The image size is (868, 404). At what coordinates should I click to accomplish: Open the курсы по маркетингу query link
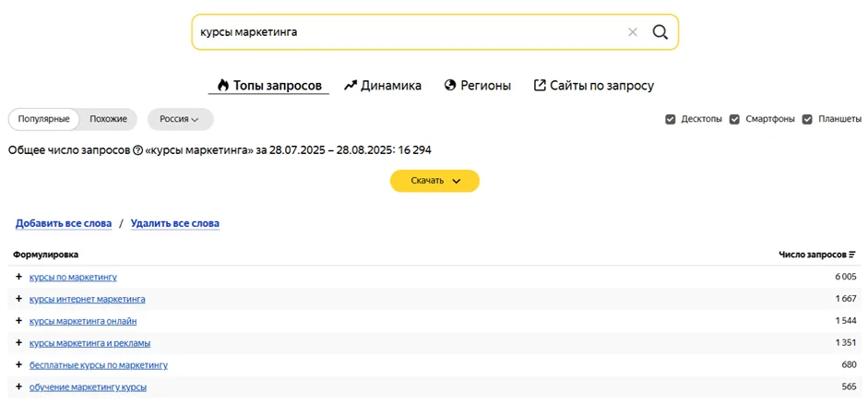(x=73, y=277)
